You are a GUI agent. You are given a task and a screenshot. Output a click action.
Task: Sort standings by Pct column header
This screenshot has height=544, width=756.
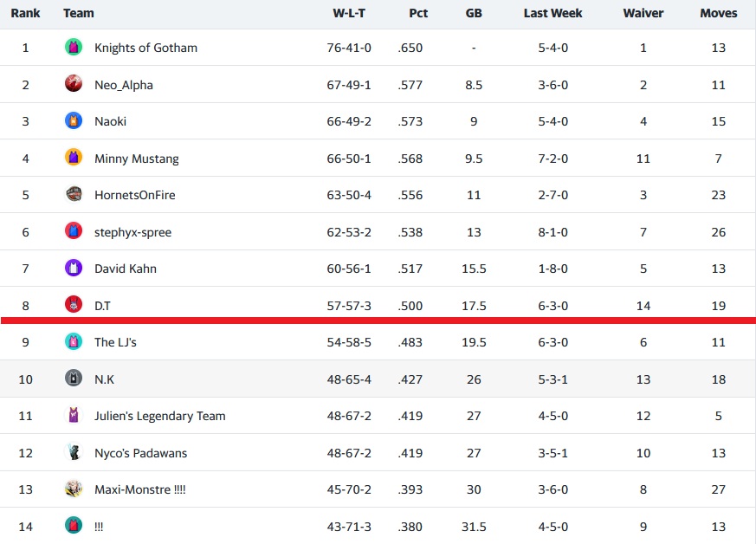tap(418, 13)
